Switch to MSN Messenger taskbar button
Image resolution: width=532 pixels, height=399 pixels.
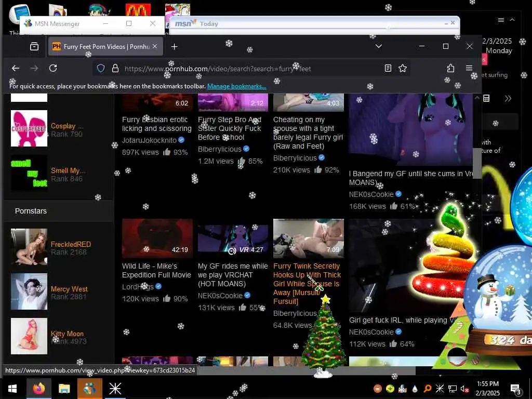click(x=89, y=389)
